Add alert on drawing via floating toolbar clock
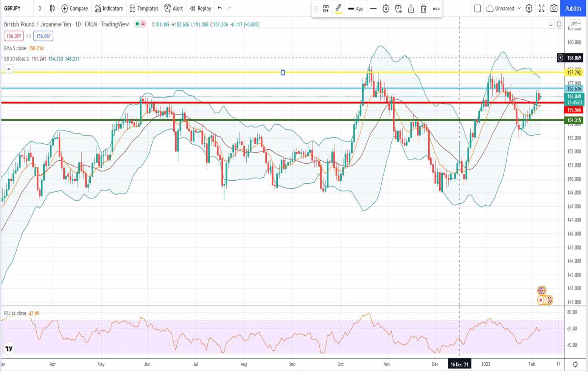This screenshot has height=372, width=588. coord(398,9)
